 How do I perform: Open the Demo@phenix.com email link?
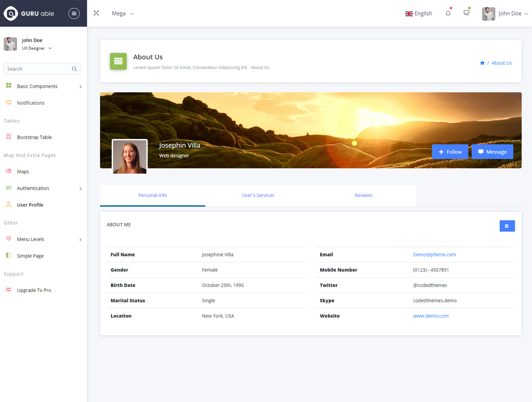click(x=434, y=255)
